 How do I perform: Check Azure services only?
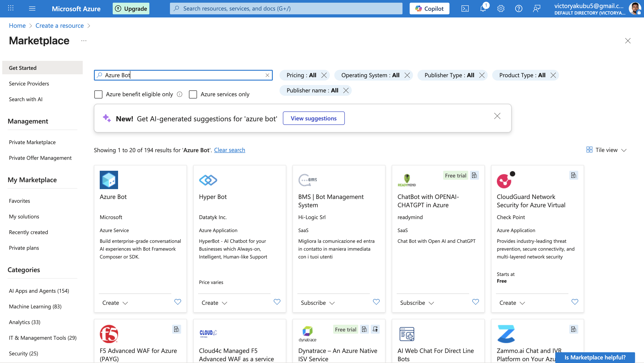(x=193, y=94)
